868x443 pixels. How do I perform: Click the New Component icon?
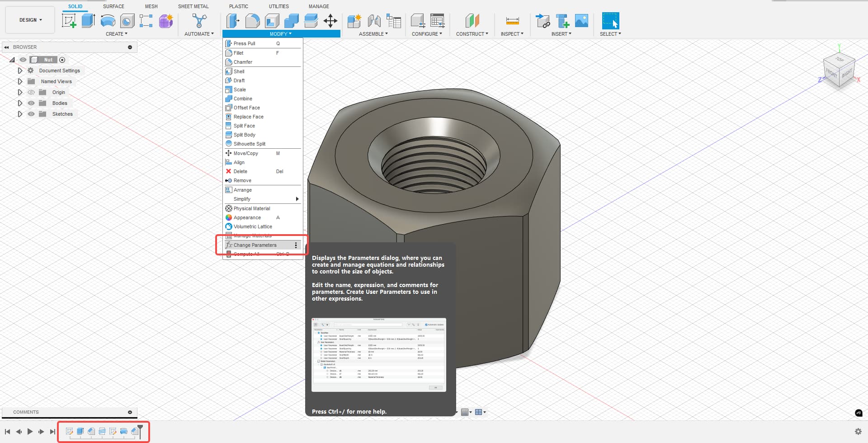pos(354,21)
